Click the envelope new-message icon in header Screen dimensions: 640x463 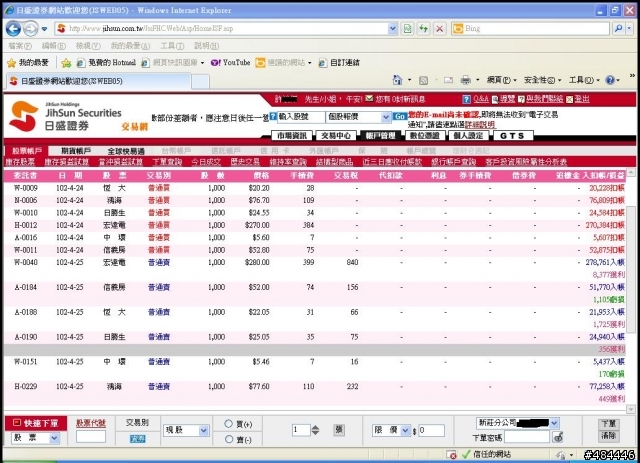coord(369,98)
